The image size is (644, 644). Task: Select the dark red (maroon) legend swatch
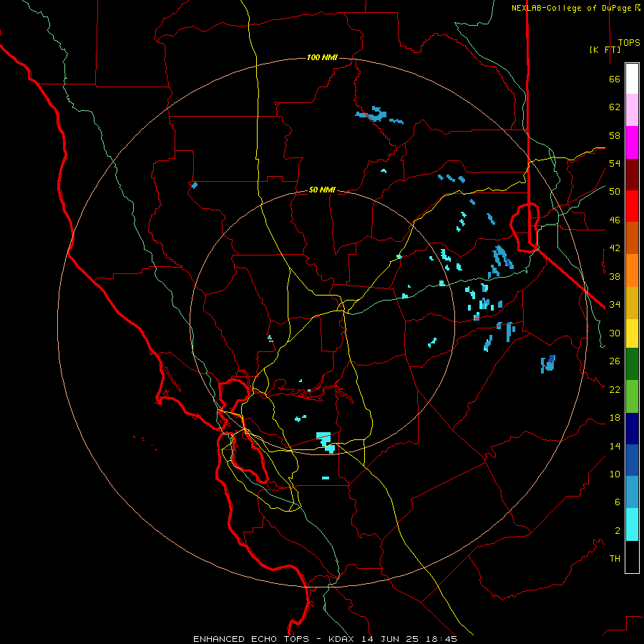[632, 175]
